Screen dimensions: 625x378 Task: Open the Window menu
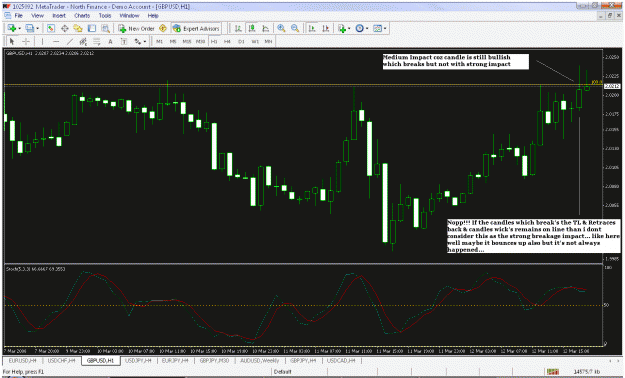(x=129, y=16)
